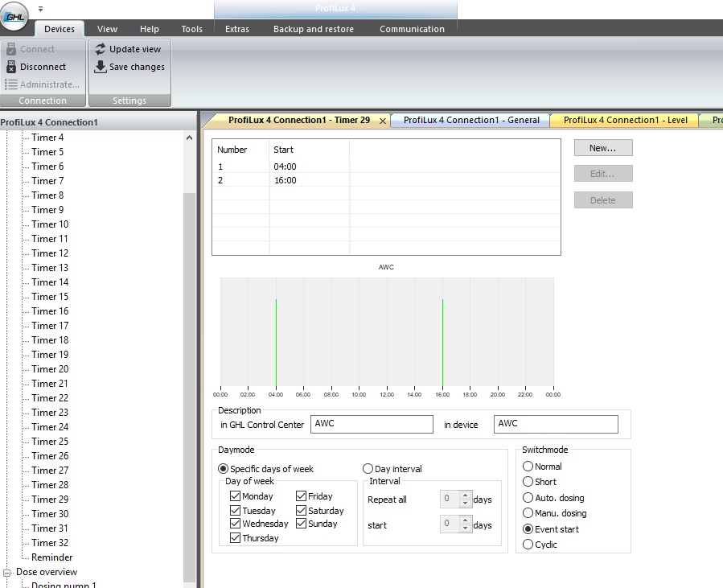Select Specific days of week radio button

223,469
